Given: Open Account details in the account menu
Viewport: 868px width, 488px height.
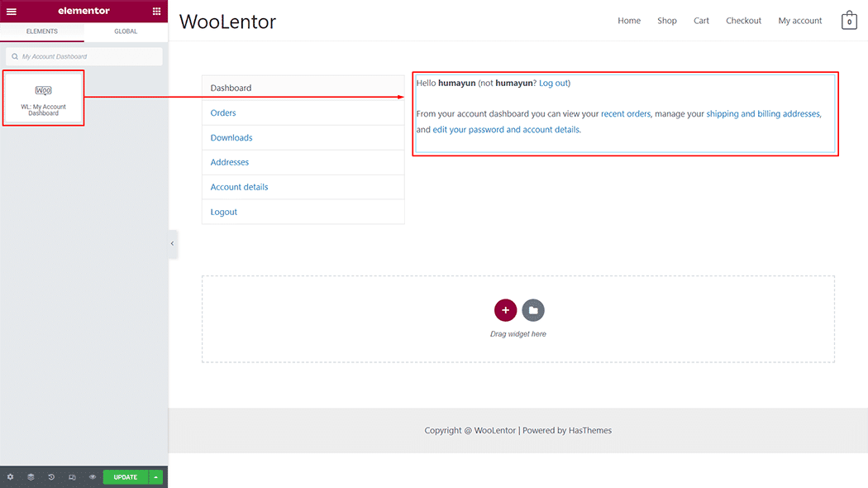Looking at the screenshot, I should pos(303,187).
